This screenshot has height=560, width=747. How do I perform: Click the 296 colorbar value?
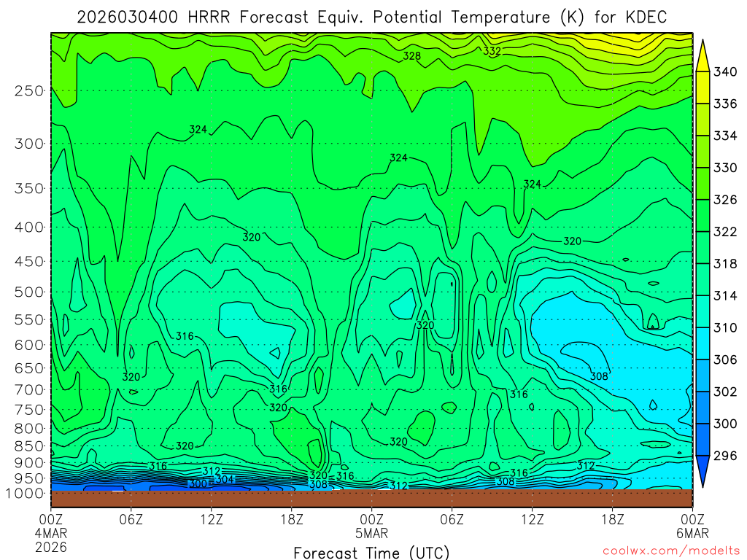point(725,456)
